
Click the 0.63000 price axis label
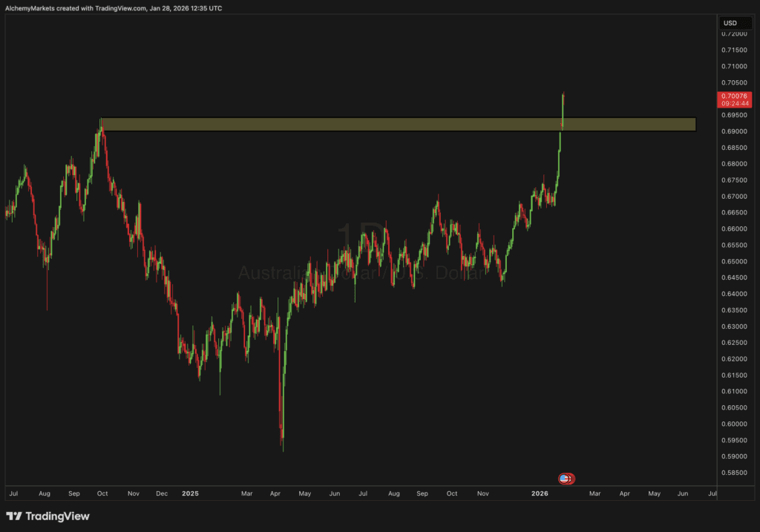(x=734, y=326)
